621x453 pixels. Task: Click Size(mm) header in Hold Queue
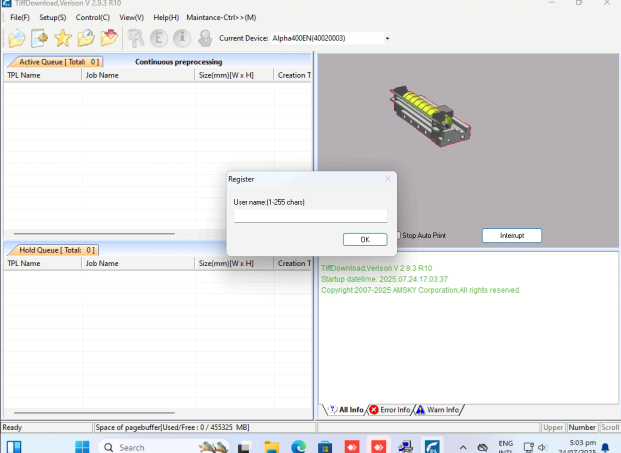[234, 263]
